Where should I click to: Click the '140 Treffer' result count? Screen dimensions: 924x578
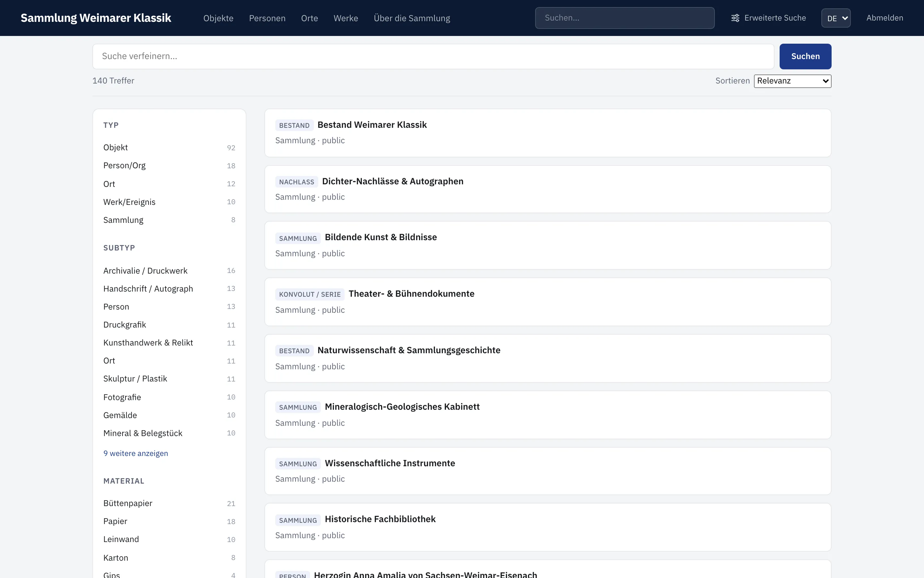point(113,81)
